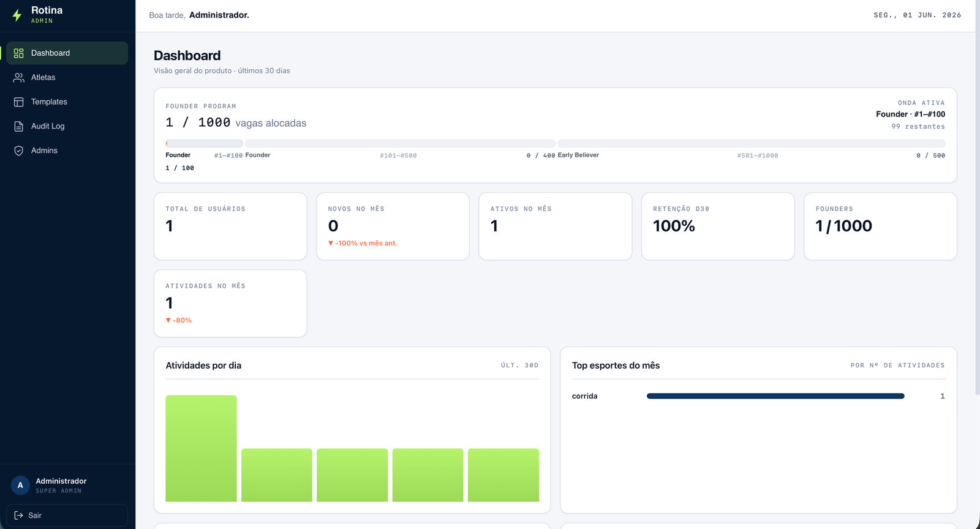Click the Atletas people icon
The height and width of the screenshot is (529, 980).
click(x=19, y=78)
